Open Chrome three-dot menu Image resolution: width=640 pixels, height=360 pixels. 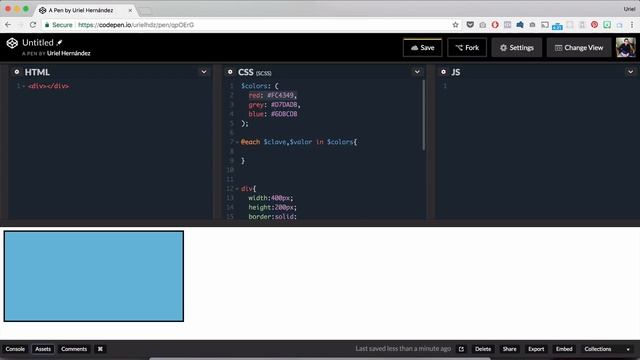click(632, 25)
